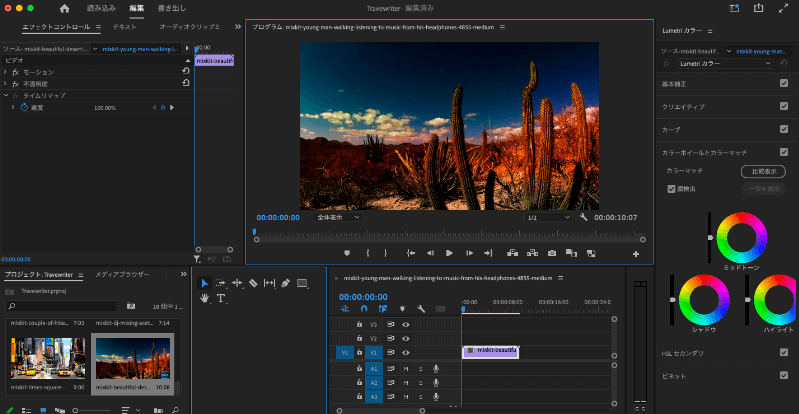Open the メディアブラウザー panel tab
This screenshot has width=799, height=414.
(x=122, y=274)
